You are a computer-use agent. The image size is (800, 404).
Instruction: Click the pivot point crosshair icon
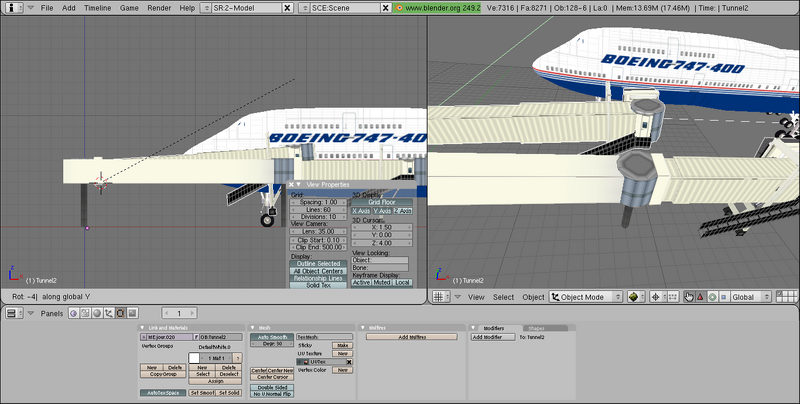[656, 296]
